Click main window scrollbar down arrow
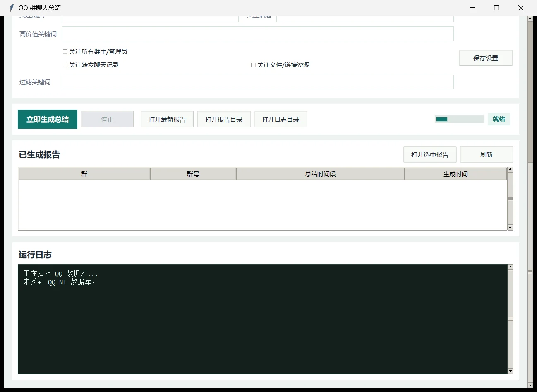Viewport: 537px width, 392px height. [530, 385]
